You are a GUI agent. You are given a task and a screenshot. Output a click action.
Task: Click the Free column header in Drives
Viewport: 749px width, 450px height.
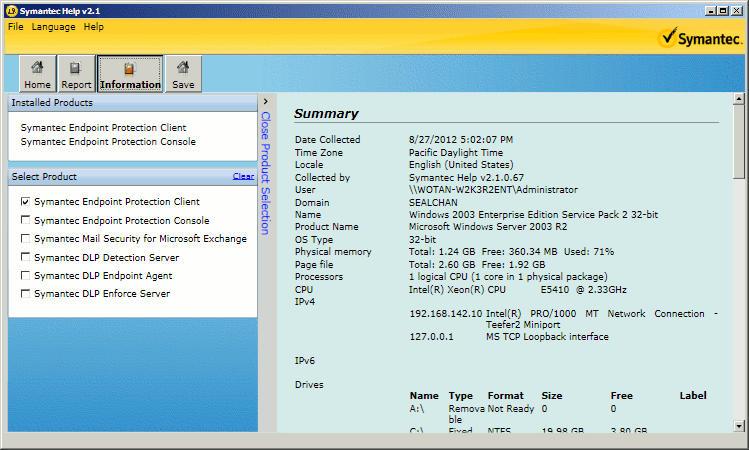621,396
